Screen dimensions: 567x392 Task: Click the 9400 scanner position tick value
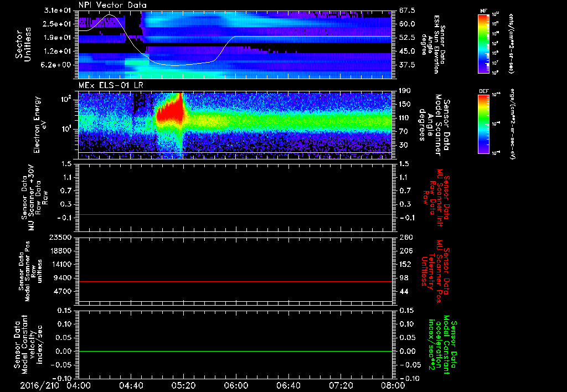tap(63, 278)
